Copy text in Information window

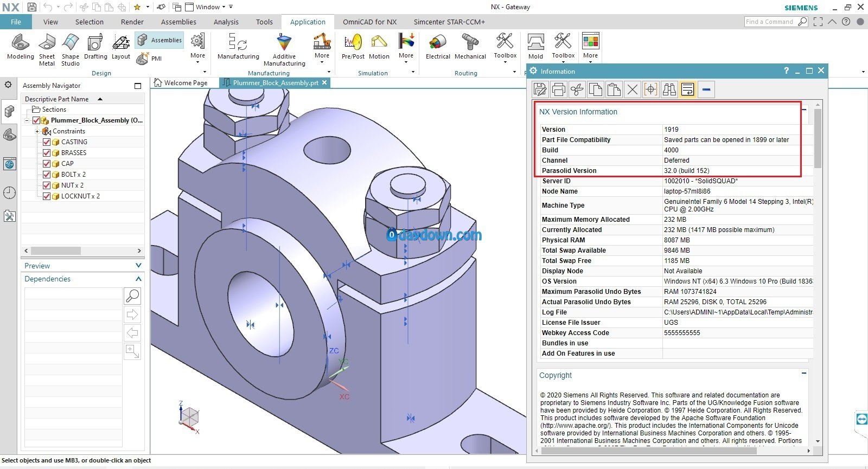(596, 89)
